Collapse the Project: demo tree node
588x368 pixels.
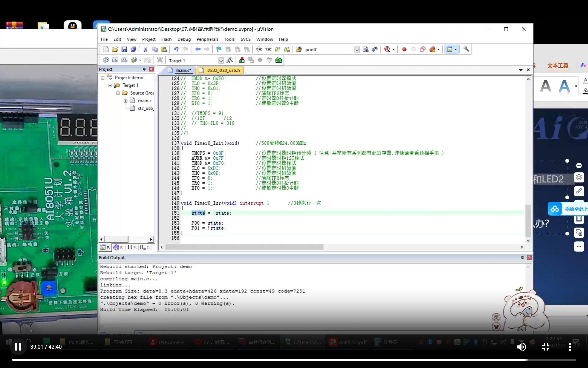coord(102,78)
